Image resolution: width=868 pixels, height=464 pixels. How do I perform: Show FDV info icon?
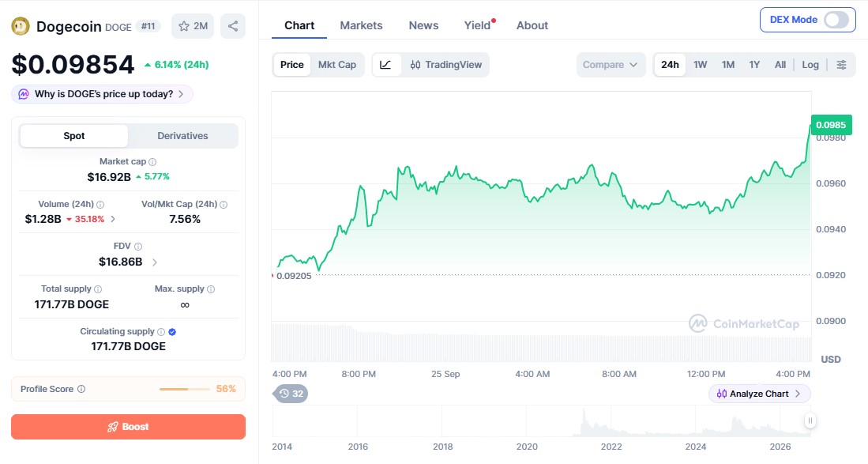[x=138, y=247]
